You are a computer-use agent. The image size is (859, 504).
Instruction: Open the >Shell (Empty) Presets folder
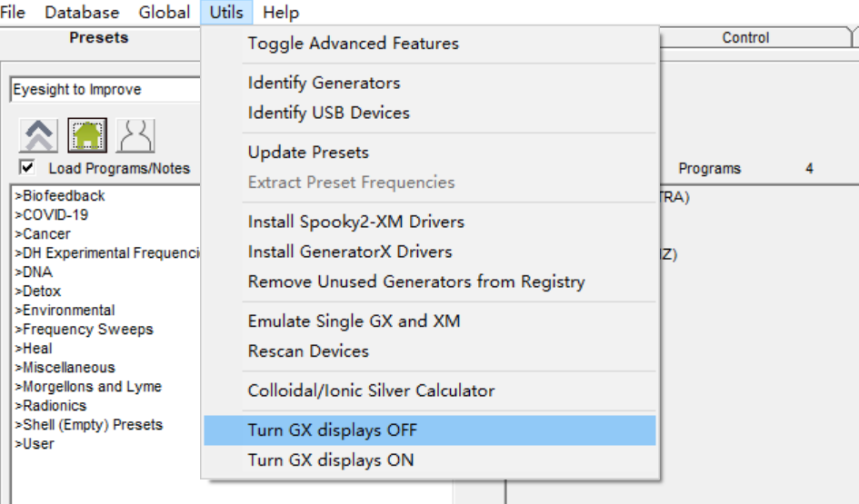[89, 425]
